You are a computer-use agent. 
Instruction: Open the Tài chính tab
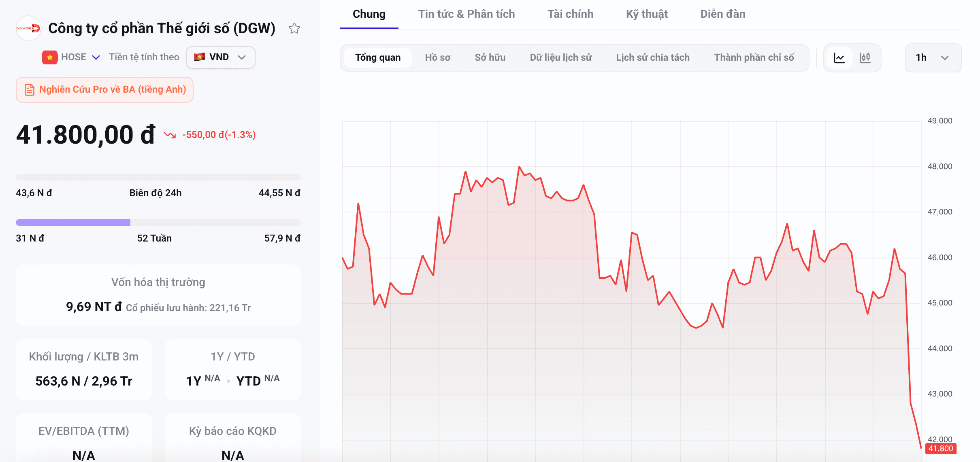point(570,14)
